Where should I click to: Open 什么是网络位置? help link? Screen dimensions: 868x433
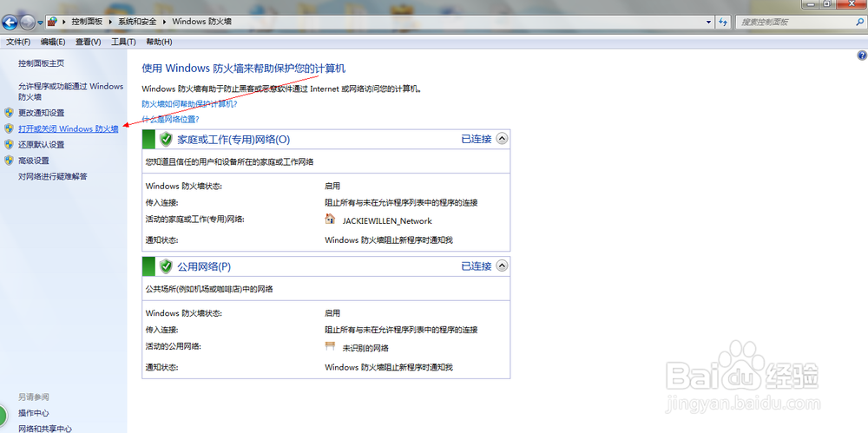(170, 119)
